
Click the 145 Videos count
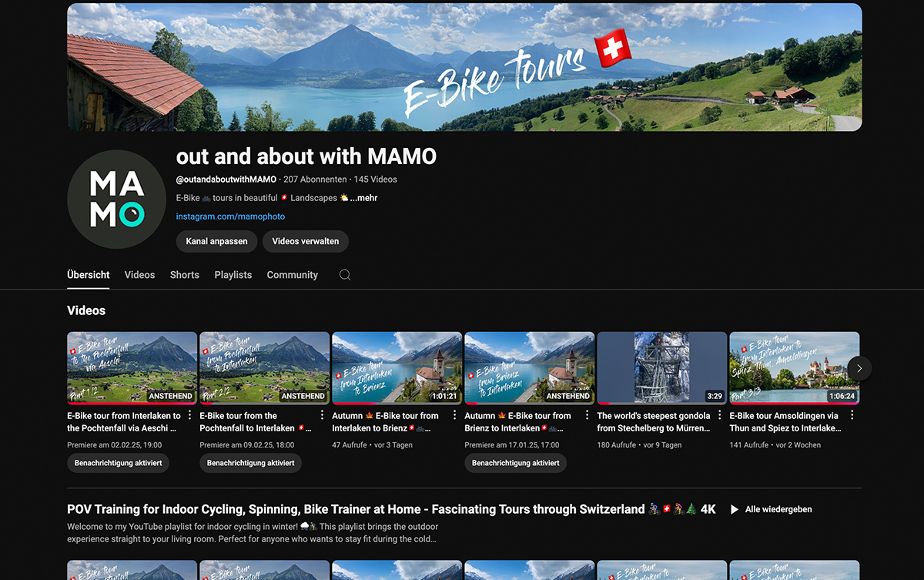tap(376, 179)
